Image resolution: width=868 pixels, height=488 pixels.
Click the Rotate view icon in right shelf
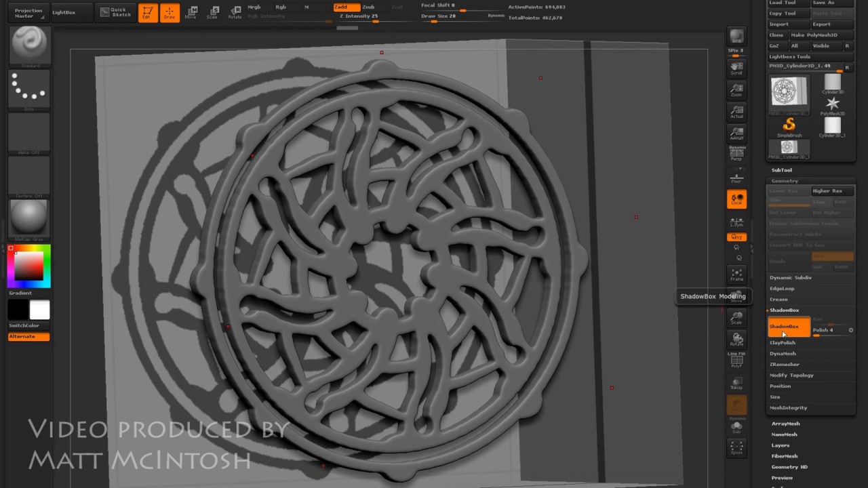click(x=736, y=340)
